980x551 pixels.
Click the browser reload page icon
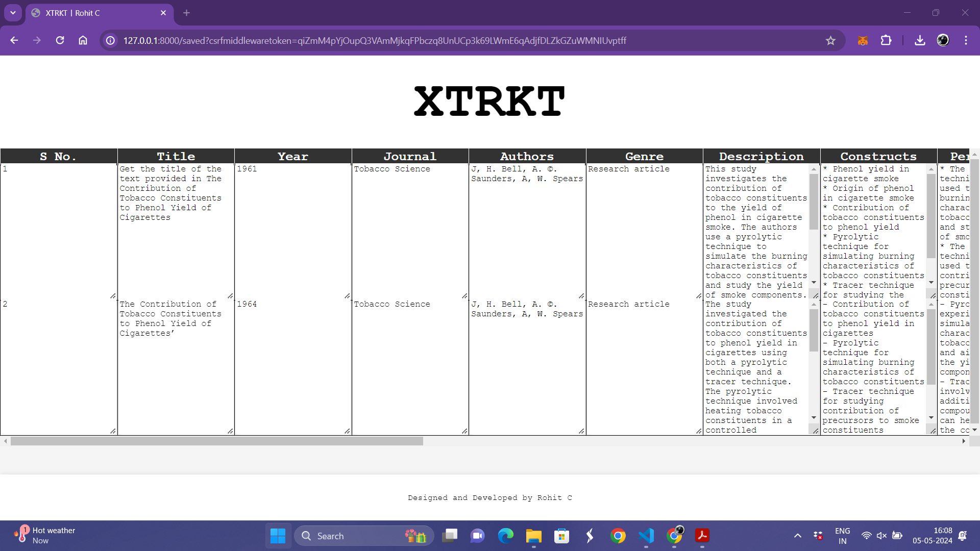tap(60, 40)
